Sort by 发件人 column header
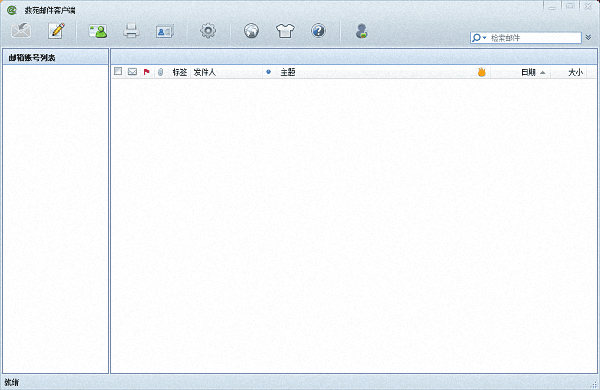Image resolution: width=600 pixels, height=390 pixels. pyautogui.click(x=205, y=72)
